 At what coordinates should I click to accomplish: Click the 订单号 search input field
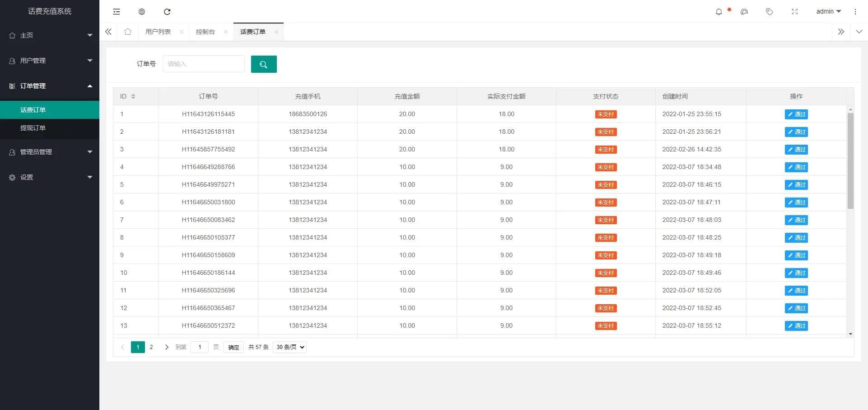coord(203,64)
